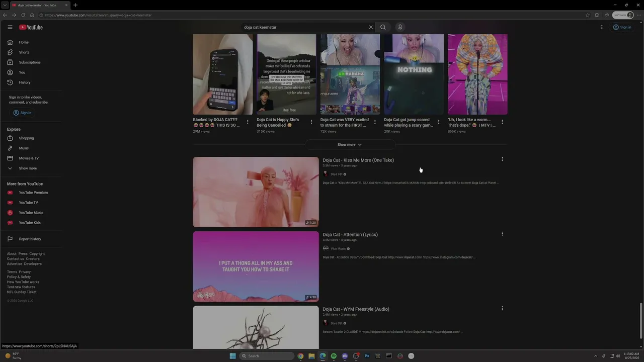Viewport: 644px width, 362px height.
Task: Click the page vertical scrollbar thumb
Action: [x=641, y=322]
